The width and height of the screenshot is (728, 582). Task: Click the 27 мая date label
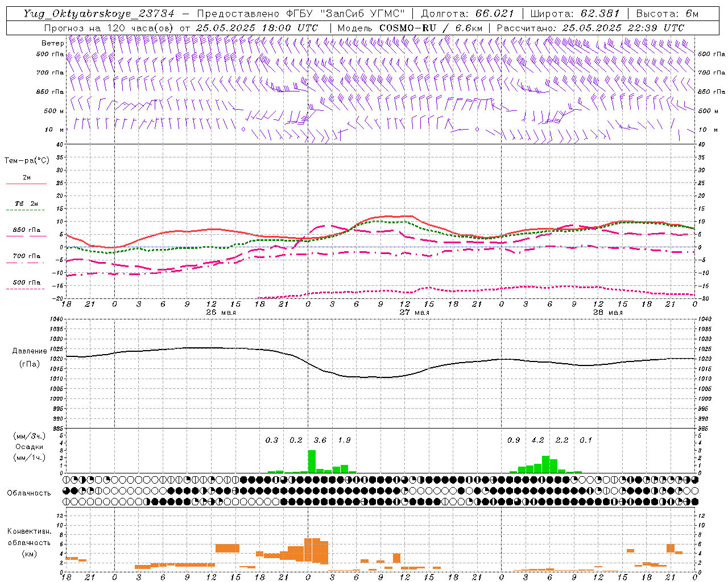pyautogui.click(x=414, y=313)
